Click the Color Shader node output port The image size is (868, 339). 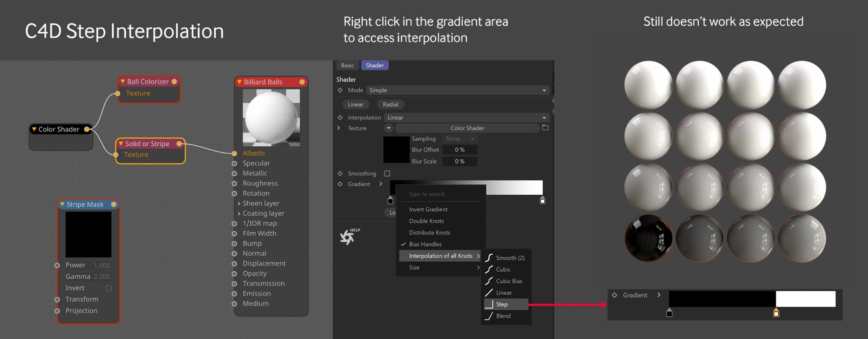[x=87, y=129]
